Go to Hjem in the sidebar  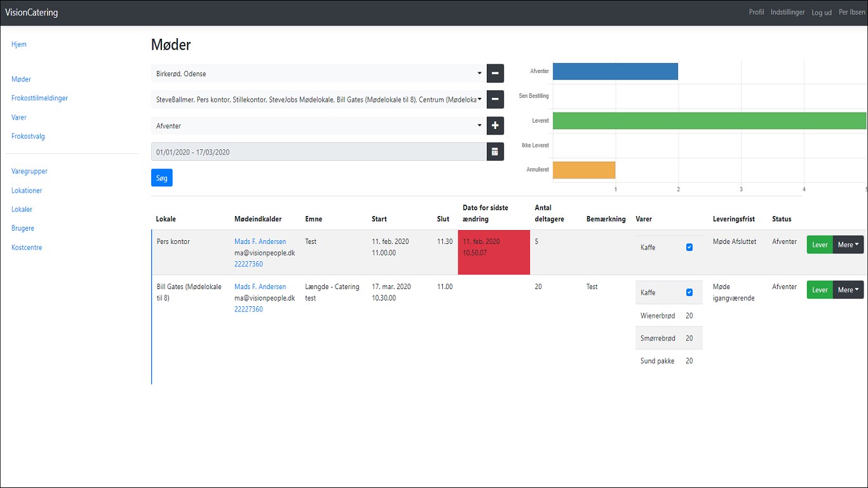pyautogui.click(x=19, y=44)
